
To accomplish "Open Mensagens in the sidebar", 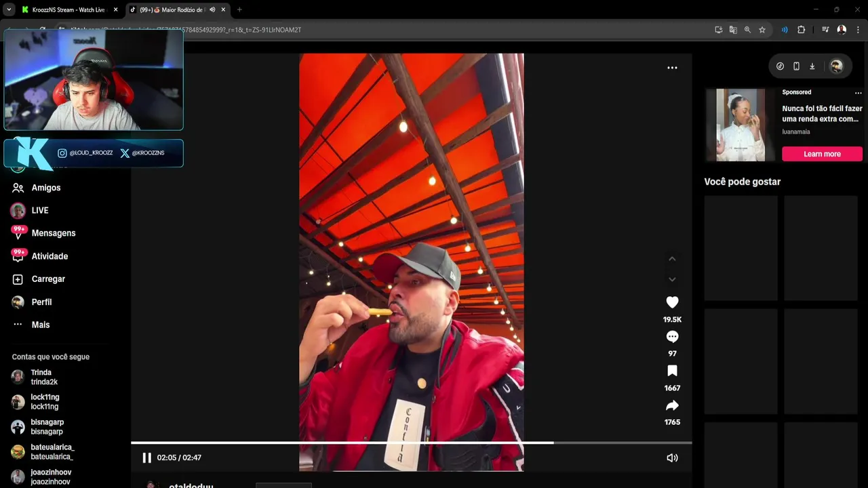I will click(54, 233).
